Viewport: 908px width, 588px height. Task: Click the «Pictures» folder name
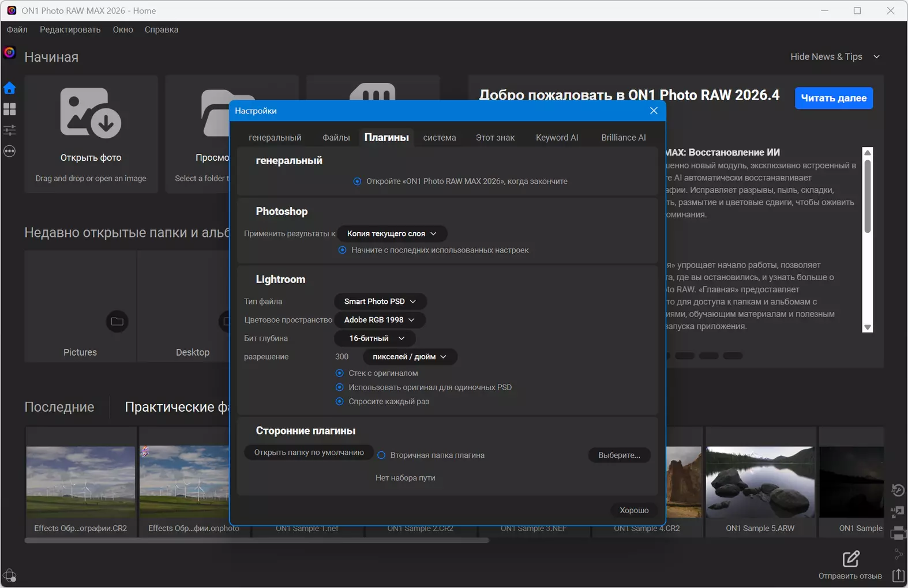pyautogui.click(x=80, y=352)
